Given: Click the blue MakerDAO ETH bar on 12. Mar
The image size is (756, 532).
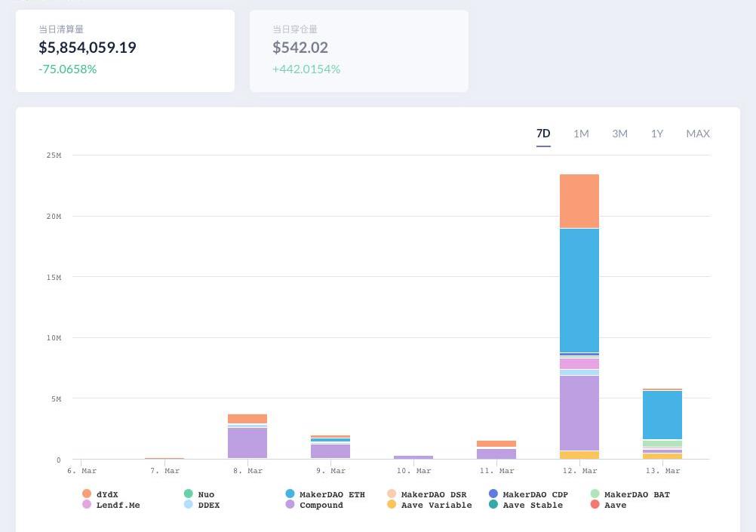Looking at the screenshot, I should click(579, 291).
